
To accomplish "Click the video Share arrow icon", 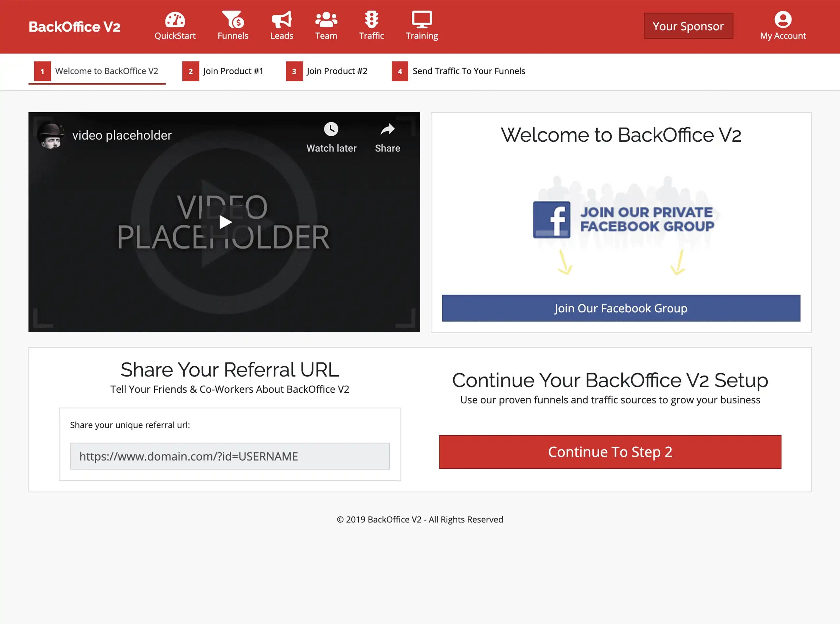I will coord(387,129).
